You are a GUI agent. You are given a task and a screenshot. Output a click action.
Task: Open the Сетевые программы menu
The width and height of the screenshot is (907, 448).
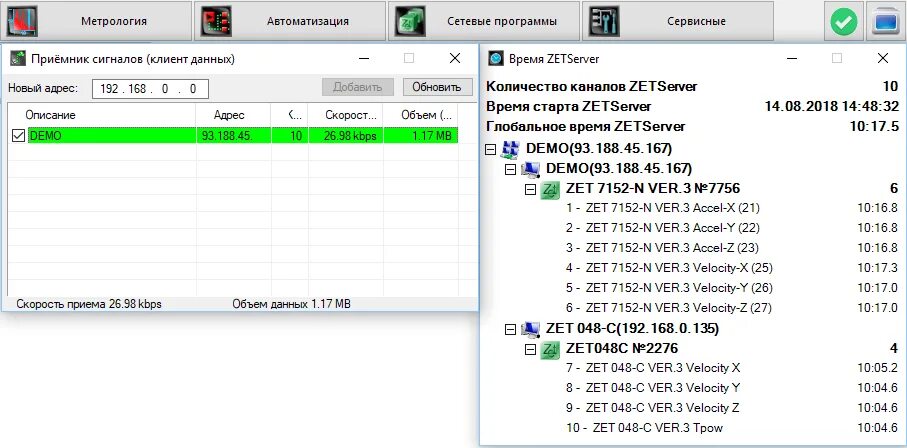coord(484,21)
